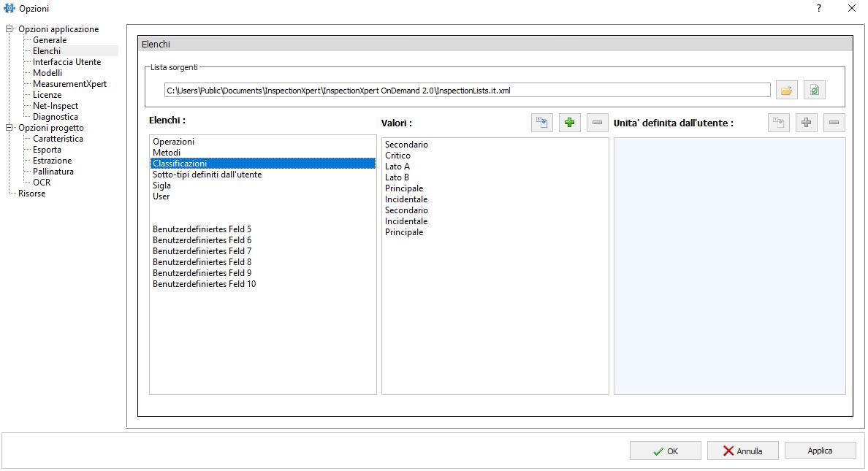Select Benutzerdefiniertes Feld 5
Image resolution: width=868 pixels, height=471 pixels.
263,229
